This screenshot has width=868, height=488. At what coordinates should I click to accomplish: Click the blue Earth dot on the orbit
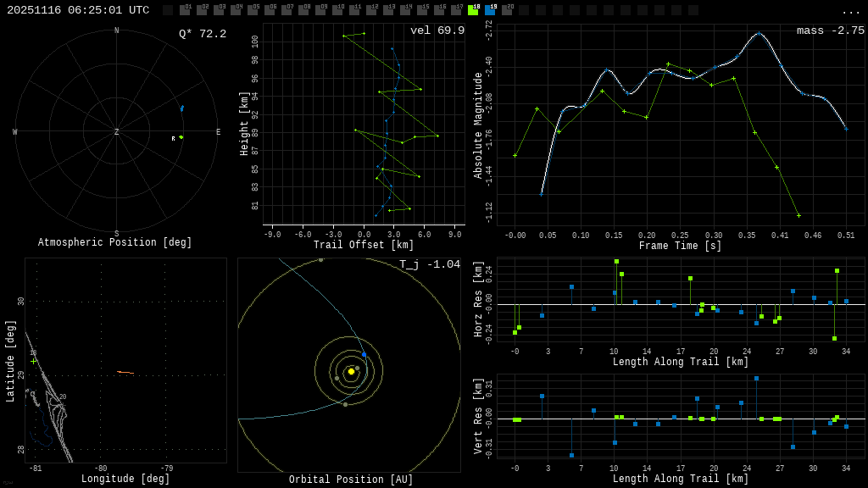click(x=364, y=355)
